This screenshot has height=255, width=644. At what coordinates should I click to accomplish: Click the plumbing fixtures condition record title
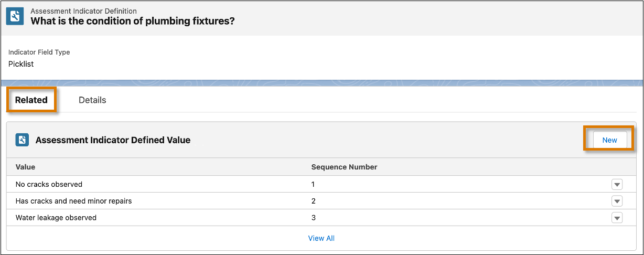coord(133,21)
